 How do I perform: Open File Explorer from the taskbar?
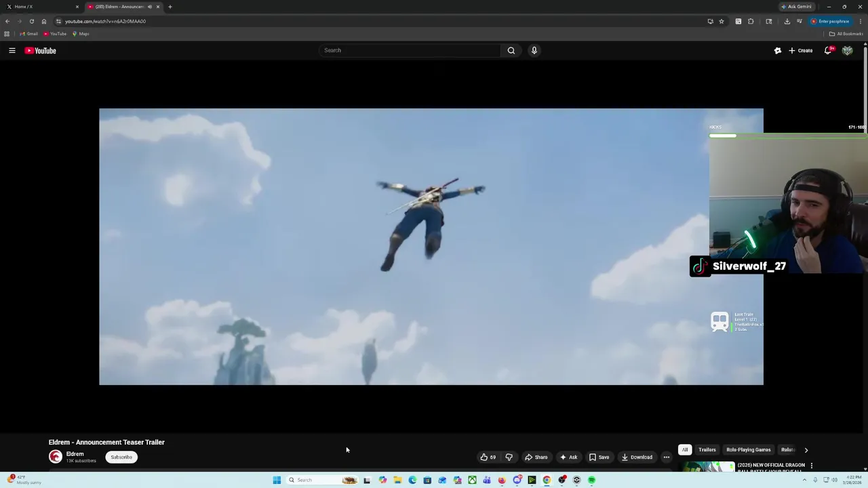click(397, 480)
